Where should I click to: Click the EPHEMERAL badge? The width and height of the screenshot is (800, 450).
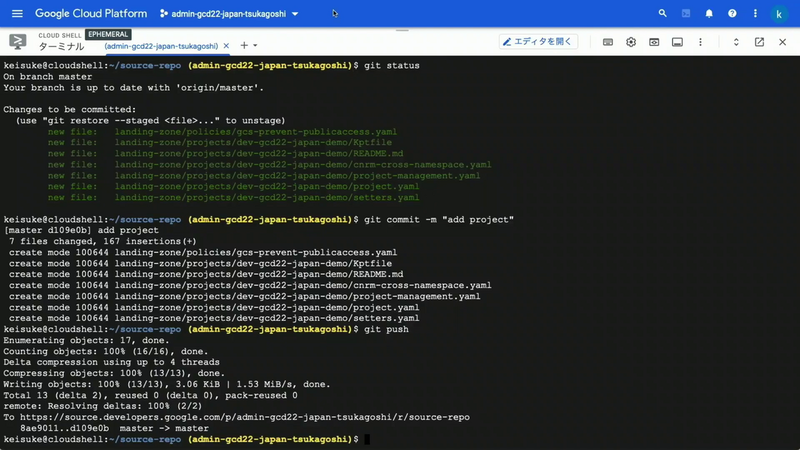108,34
